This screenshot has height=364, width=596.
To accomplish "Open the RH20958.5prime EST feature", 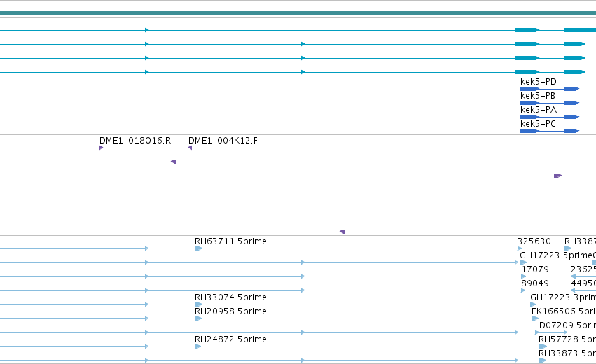I will tap(198, 318).
